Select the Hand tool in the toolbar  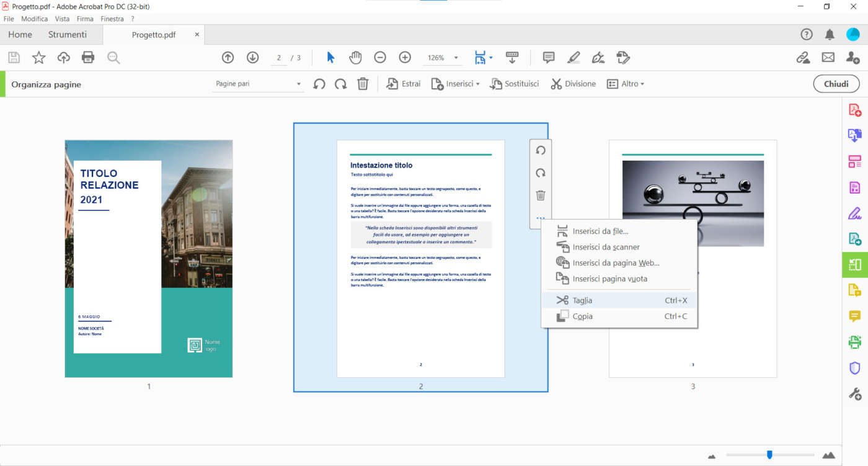[x=355, y=57]
